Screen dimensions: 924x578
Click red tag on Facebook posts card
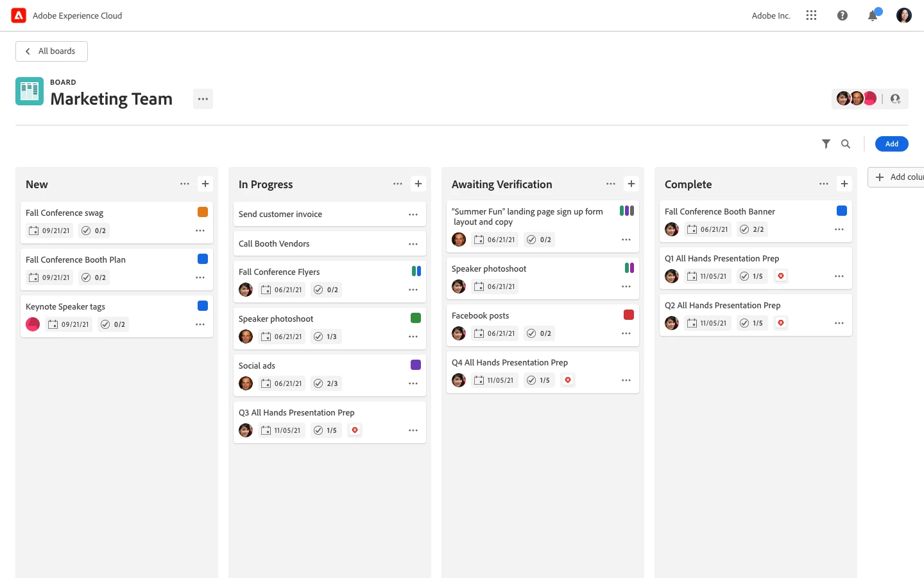tap(629, 315)
